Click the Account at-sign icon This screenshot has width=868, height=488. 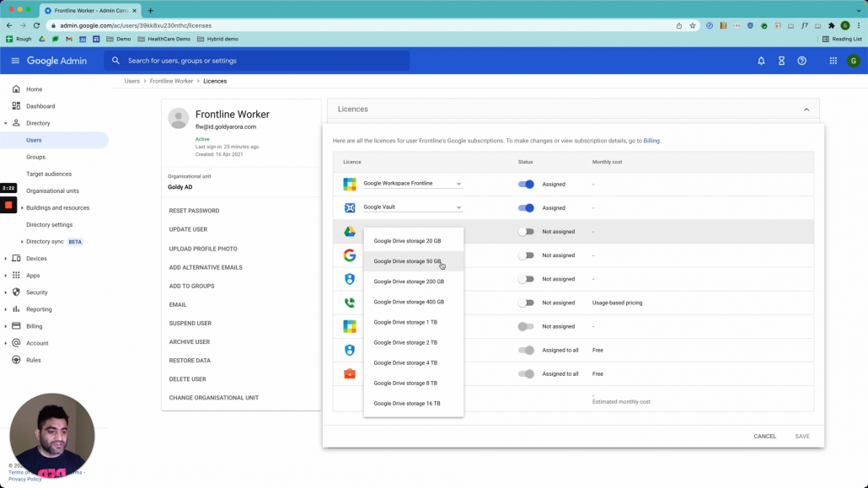(16, 343)
